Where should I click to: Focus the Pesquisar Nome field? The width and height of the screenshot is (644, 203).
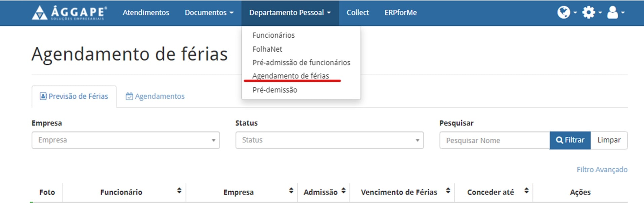pyautogui.click(x=494, y=140)
